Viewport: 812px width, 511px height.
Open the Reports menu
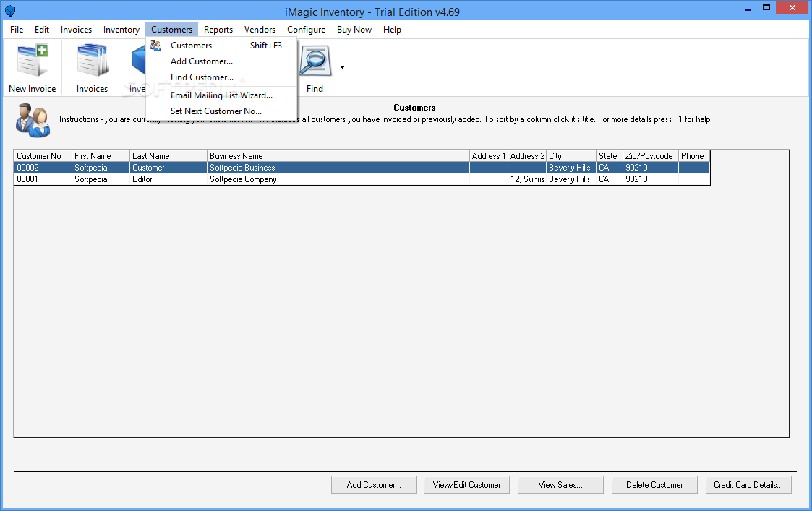[218, 30]
